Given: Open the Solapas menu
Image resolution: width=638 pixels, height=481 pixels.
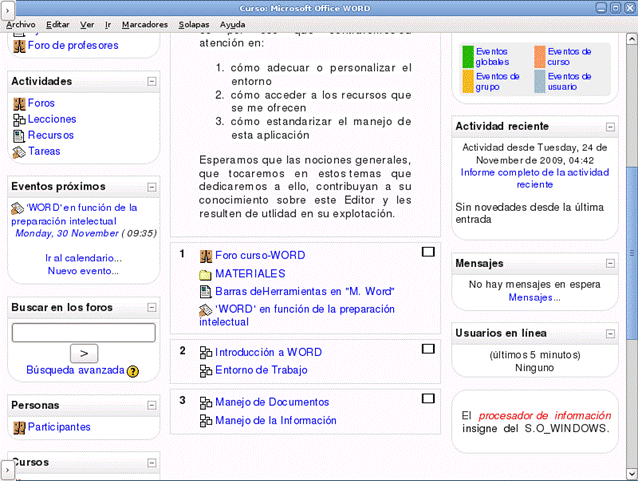Looking at the screenshot, I should [x=194, y=23].
